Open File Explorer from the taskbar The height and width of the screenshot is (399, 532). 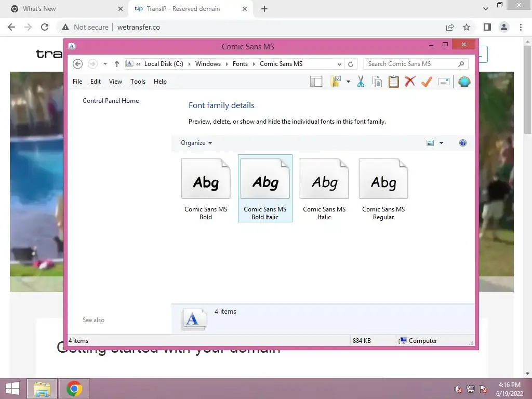point(42,389)
